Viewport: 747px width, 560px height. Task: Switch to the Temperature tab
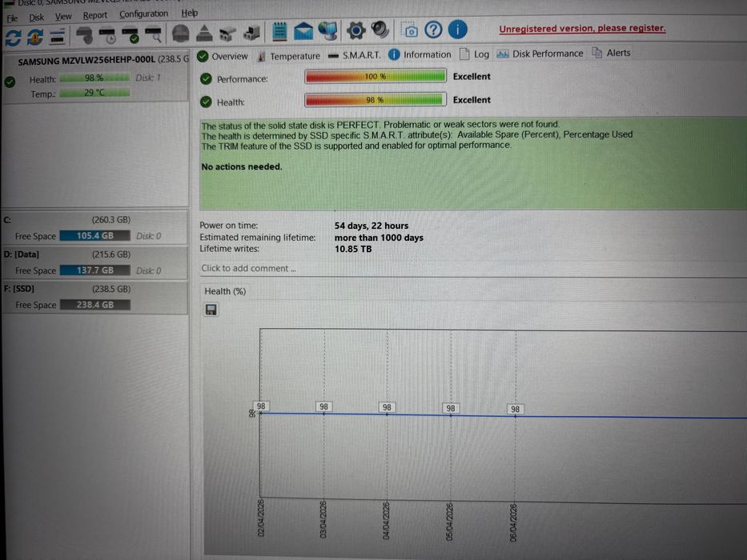pos(289,56)
